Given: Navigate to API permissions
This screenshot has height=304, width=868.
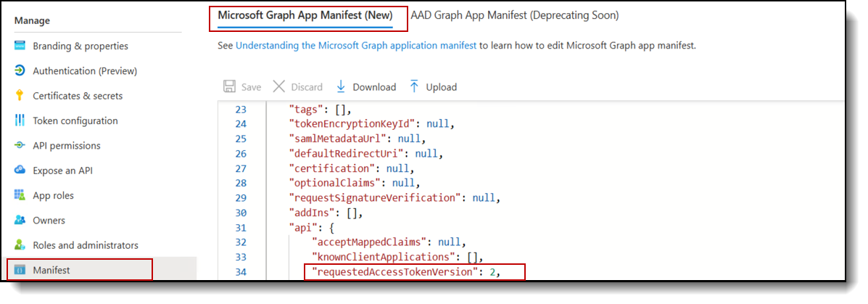Looking at the screenshot, I should pyautogui.click(x=67, y=146).
